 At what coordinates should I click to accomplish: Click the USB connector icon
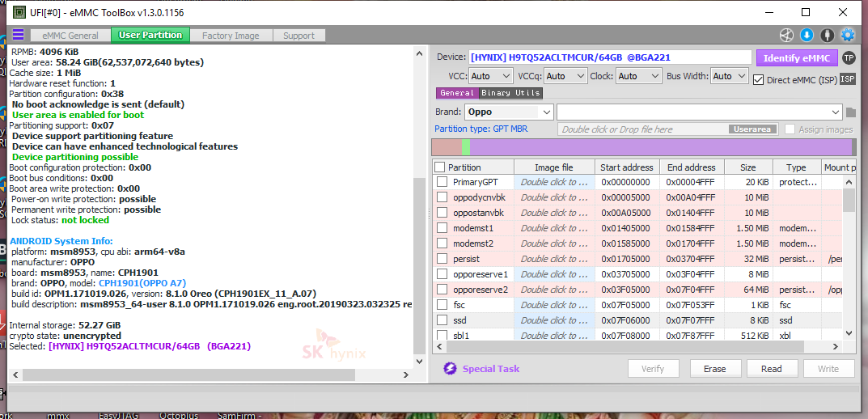point(827,35)
